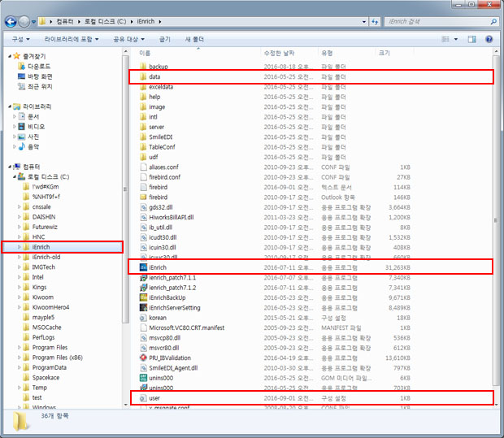This screenshot has width=504, height=438.
Task: Select the iEnrichBackUp program icon
Action: click(x=143, y=297)
